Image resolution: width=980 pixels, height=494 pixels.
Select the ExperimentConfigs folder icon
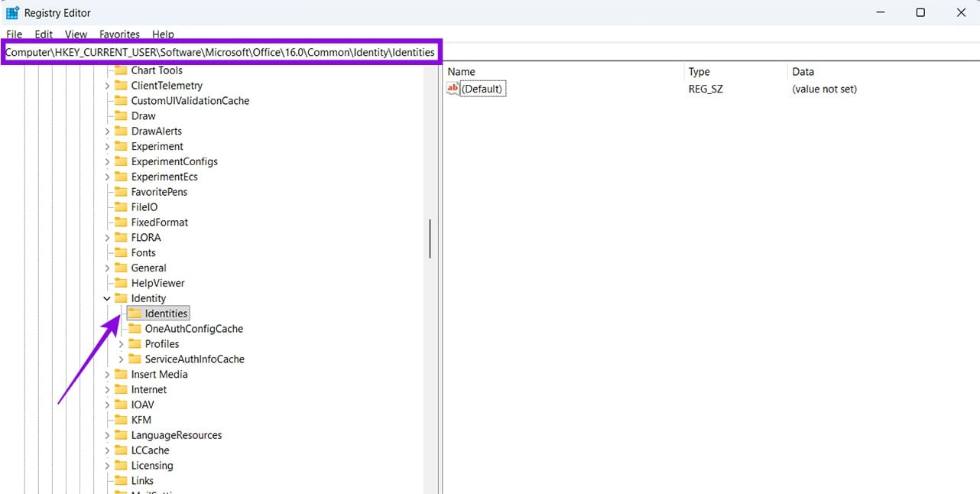(x=121, y=161)
